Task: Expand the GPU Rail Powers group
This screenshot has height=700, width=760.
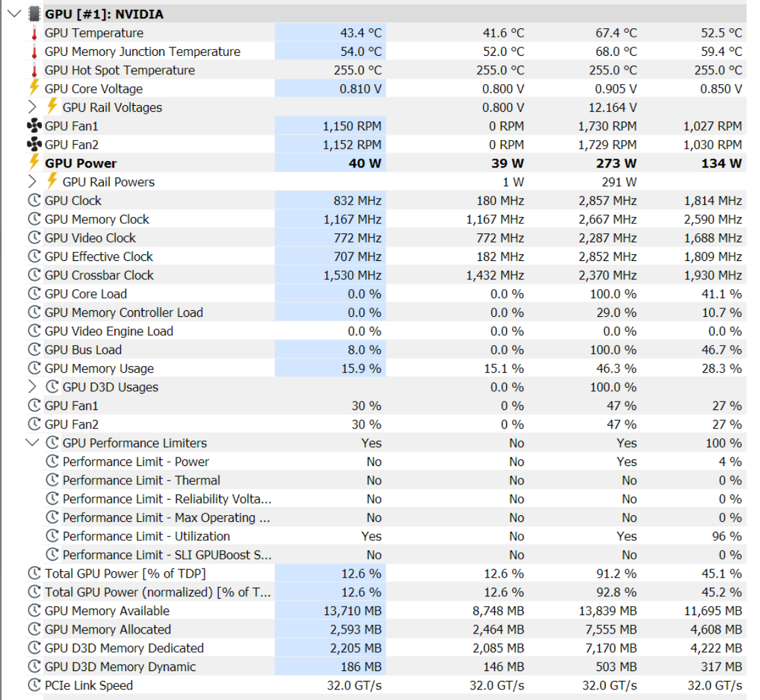Action: click(32, 182)
